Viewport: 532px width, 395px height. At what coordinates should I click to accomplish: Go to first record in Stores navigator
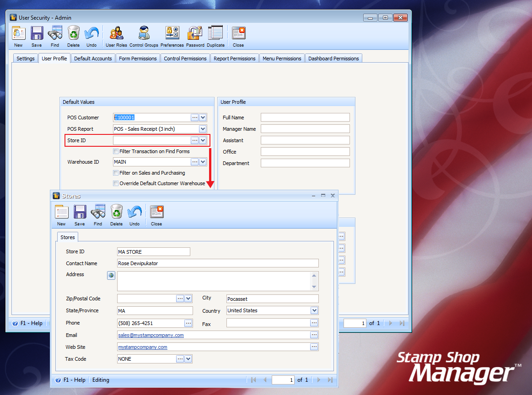(x=253, y=380)
